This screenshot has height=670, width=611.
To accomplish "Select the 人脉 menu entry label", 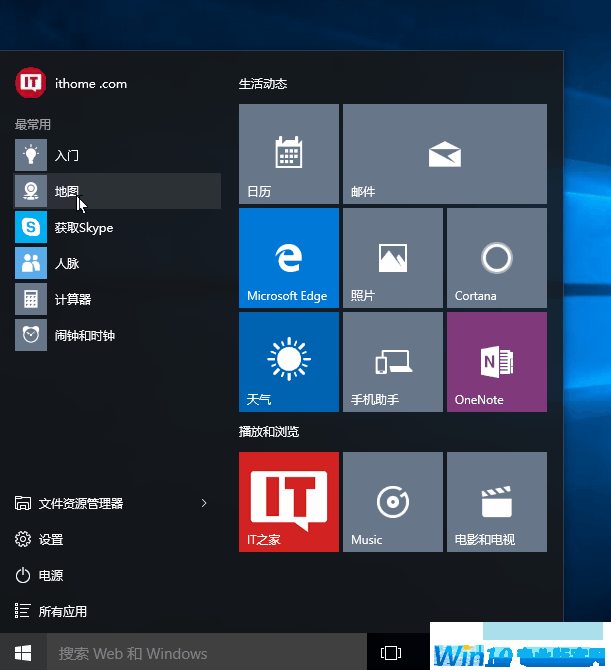I will [x=67, y=263].
